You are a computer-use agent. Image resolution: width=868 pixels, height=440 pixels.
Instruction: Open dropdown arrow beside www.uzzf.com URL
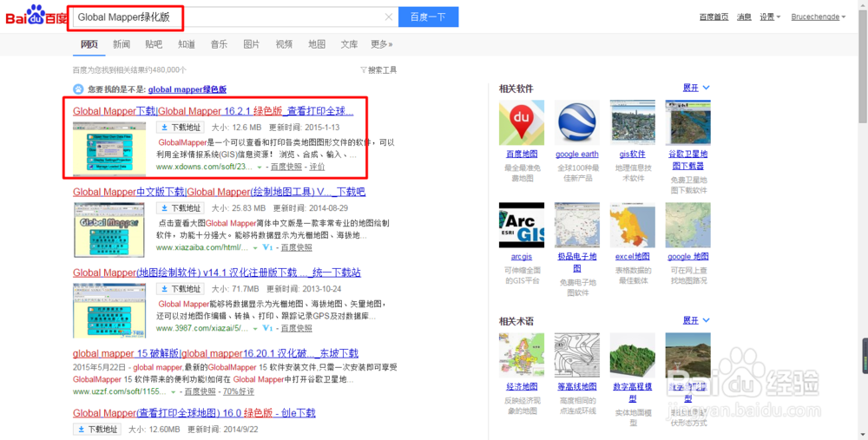pyautogui.click(x=174, y=392)
